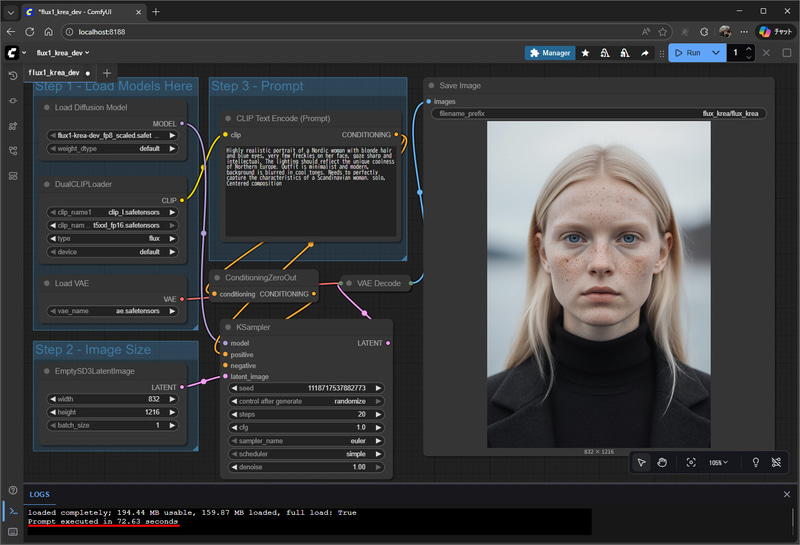Image resolution: width=800 pixels, height=545 pixels.
Task: Open the sampler_name euler combo box
Action: (308, 440)
